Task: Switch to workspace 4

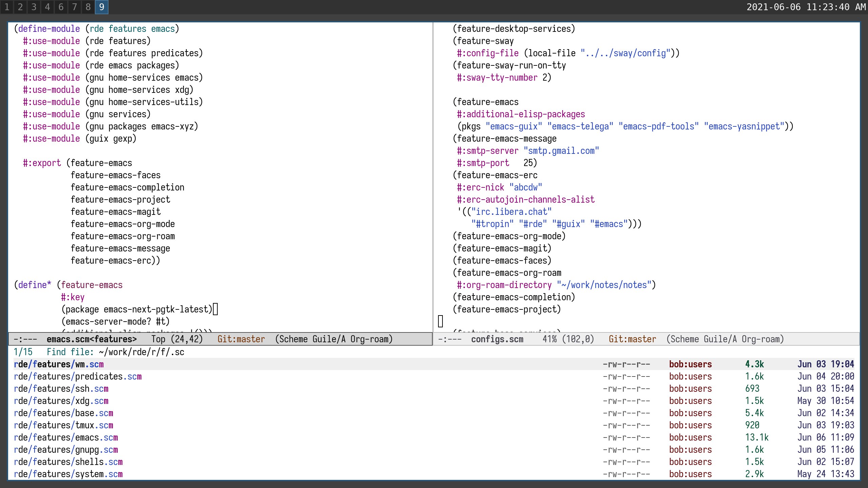Action: 47,7
